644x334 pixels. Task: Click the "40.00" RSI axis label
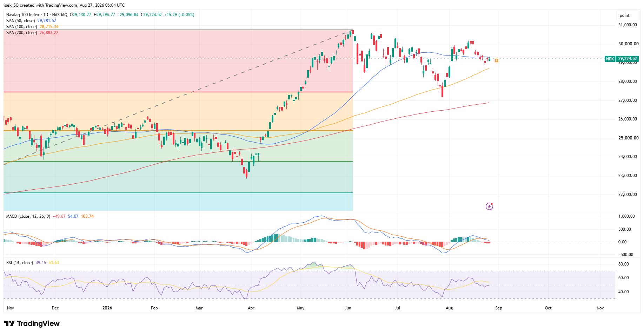pos(624,292)
